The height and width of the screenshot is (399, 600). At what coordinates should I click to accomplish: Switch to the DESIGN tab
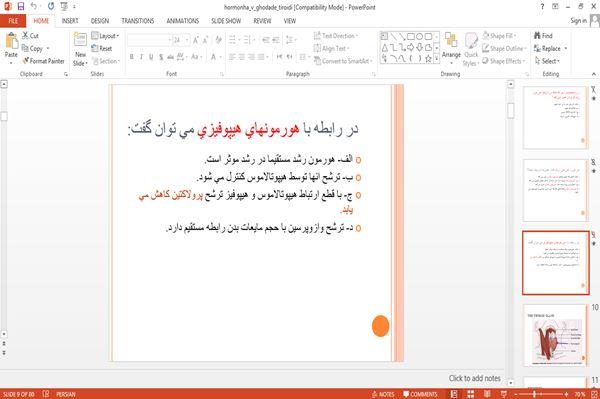point(100,21)
